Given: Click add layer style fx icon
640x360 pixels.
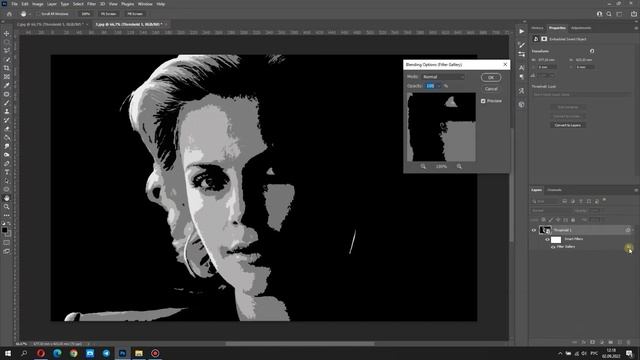Looking at the screenshot, I should coord(584,342).
